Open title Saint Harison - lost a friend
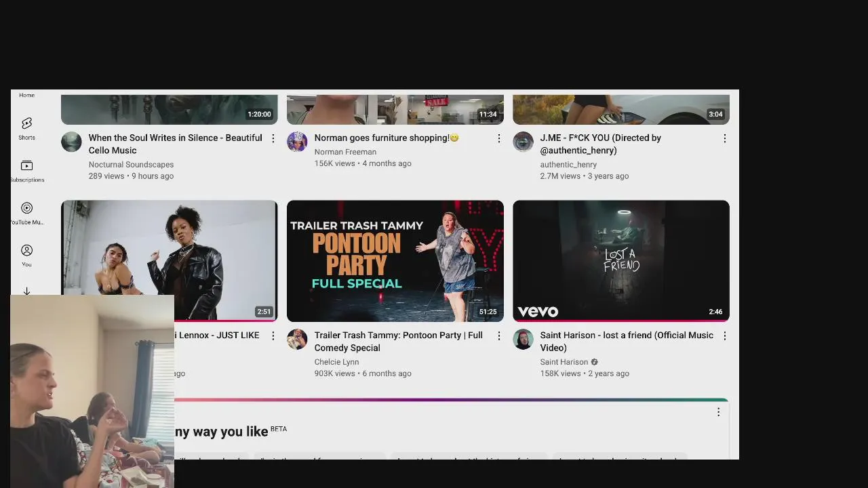Viewport: 868px width, 488px height. [x=627, y=341]
